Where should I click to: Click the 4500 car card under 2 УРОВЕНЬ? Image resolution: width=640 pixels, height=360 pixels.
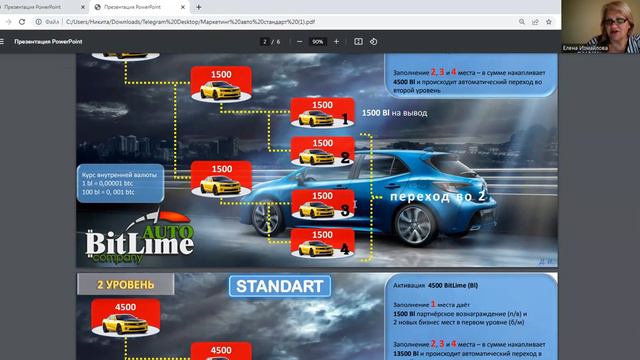coord(125,318)
